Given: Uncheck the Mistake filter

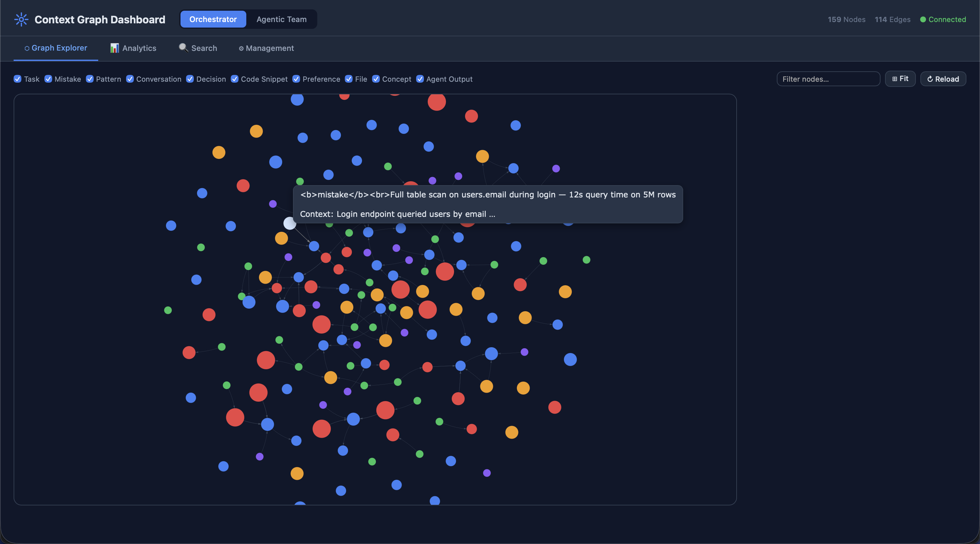Looking at the screenshot, I should (48, 79).
